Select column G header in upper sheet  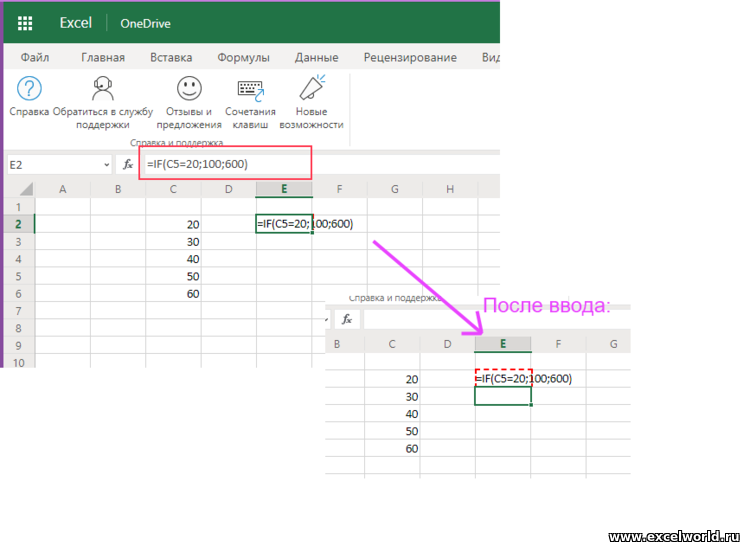(x=395, y=189)
